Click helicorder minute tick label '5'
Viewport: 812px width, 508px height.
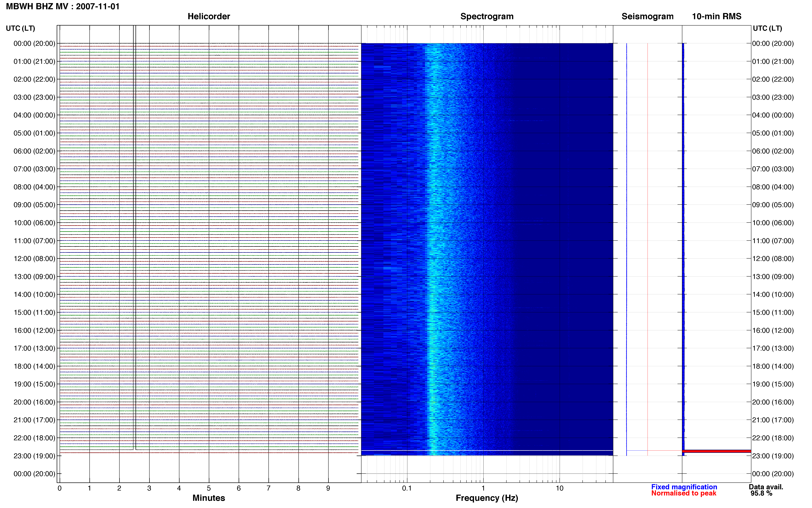[x=209, y=488]
